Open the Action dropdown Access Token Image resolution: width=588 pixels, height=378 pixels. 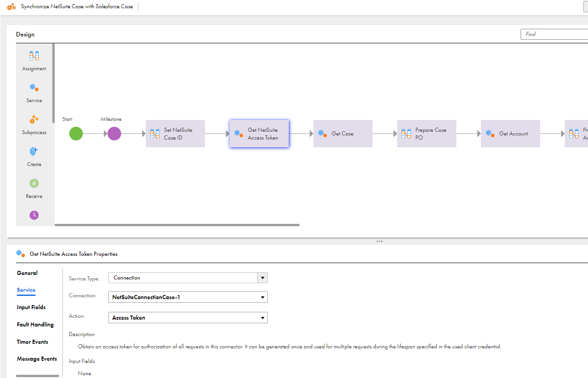click(188, 317)
